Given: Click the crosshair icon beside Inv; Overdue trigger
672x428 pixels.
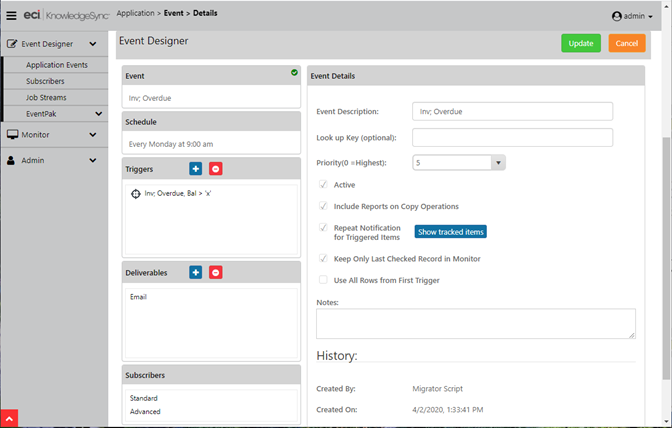Looking at the screenshot, I should tap(135, 194).
